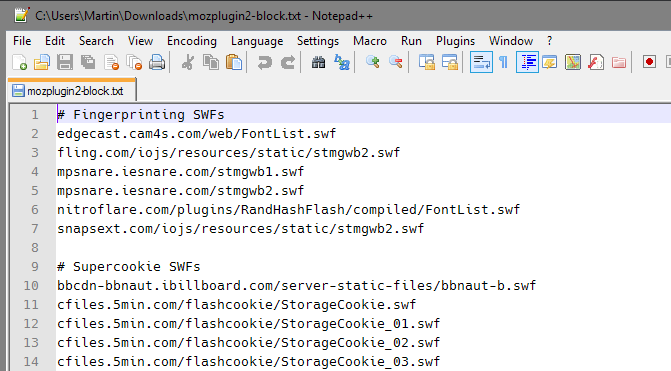
Task: Click the Redo arrow icon
Action: point(288,62)
